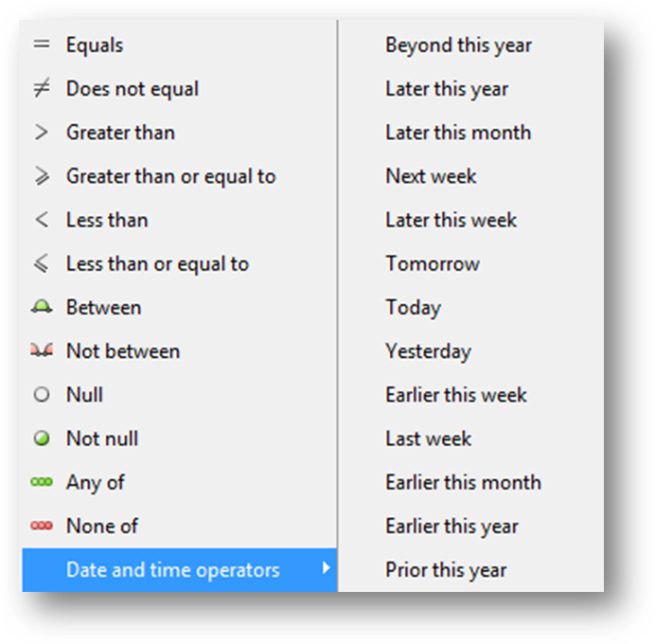655x644 pixels.
Task: Click the empty circle Null icon
Action: tap(42, 394)
